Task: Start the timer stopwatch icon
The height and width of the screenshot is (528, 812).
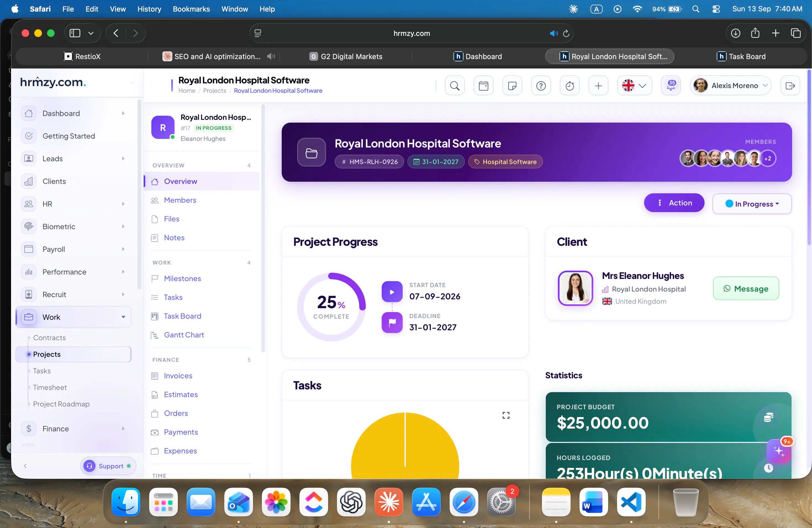Action: pos(570,86)
